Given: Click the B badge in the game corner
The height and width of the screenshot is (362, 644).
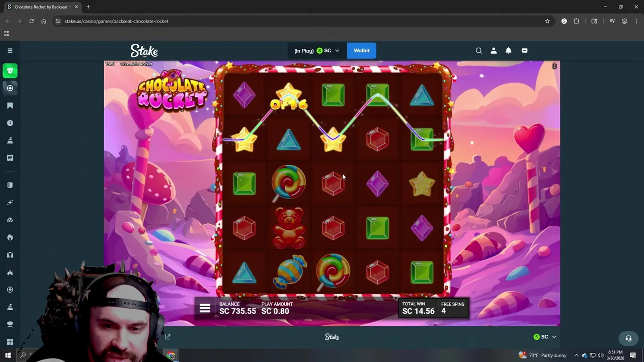Looking at the screenshot, I should pos(554,66).
